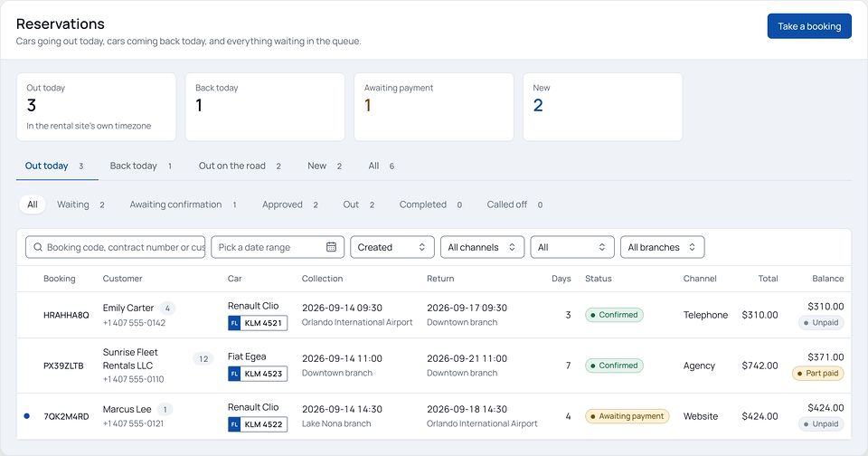Click plate number KLM 4522

coord(263,424)
